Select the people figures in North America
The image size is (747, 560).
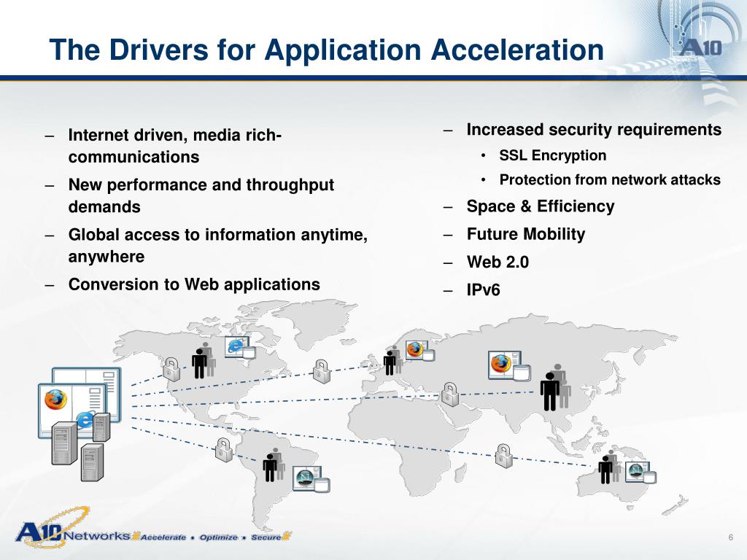(203, 360)
